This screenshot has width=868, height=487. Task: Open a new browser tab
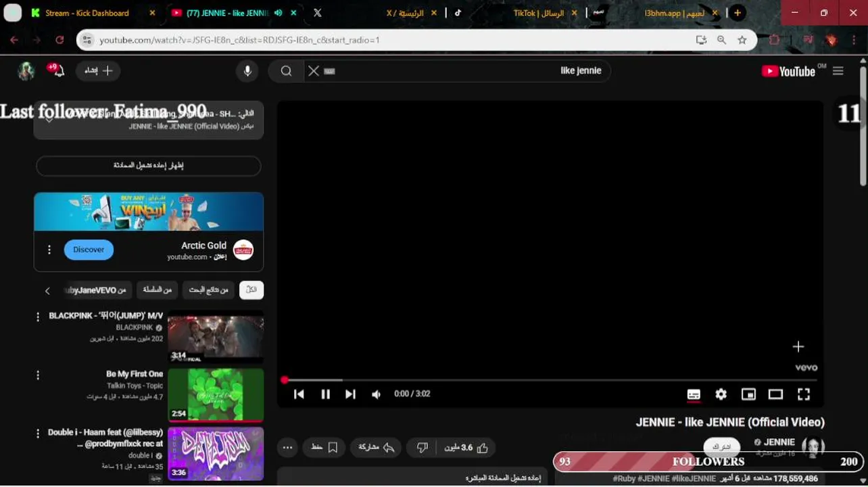[738, 13]
